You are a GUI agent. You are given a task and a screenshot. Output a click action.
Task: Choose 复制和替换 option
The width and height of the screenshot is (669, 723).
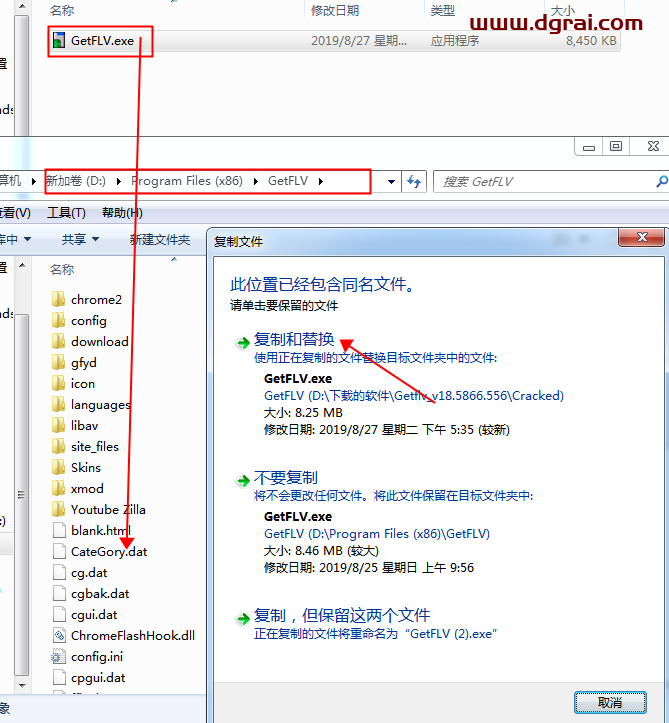coord(294,339)
